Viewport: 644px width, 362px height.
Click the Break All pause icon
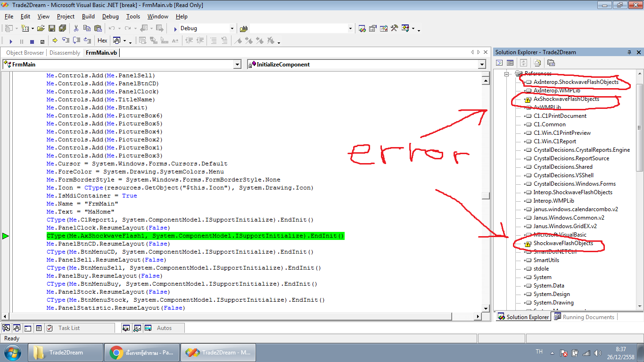[21, 41]
